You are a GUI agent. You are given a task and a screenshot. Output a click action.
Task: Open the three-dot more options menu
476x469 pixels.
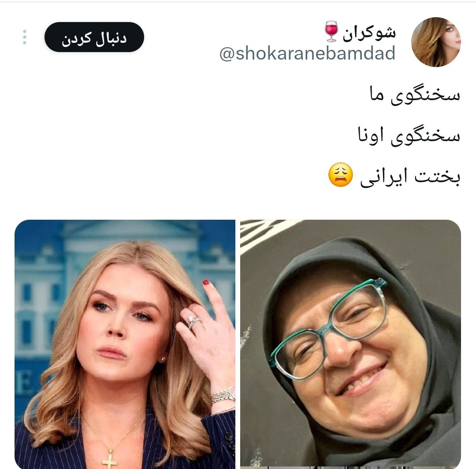pyautogui.click(x=25, y=37)
